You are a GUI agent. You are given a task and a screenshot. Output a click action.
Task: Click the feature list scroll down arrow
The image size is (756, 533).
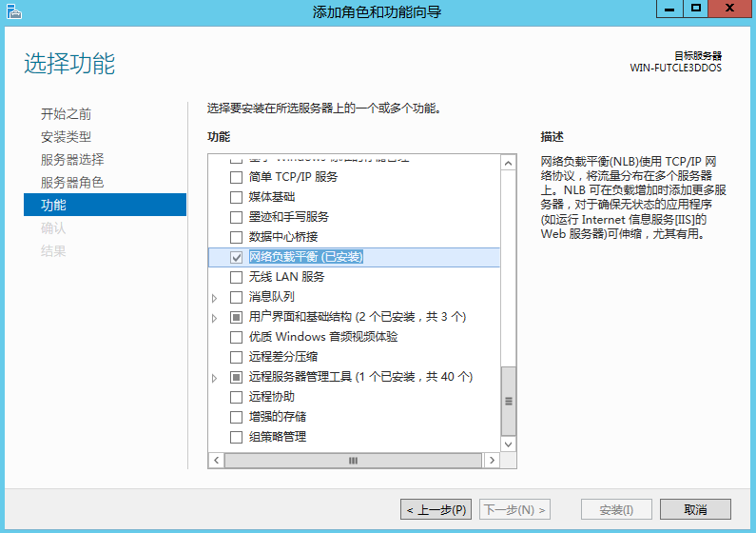click(508, 444)
